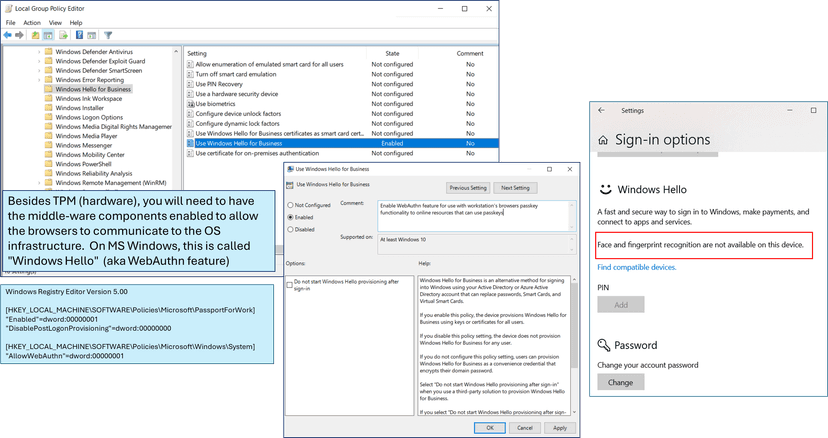Open the View menu
This screenshot has height=438, width=828.
click(54, 20)
